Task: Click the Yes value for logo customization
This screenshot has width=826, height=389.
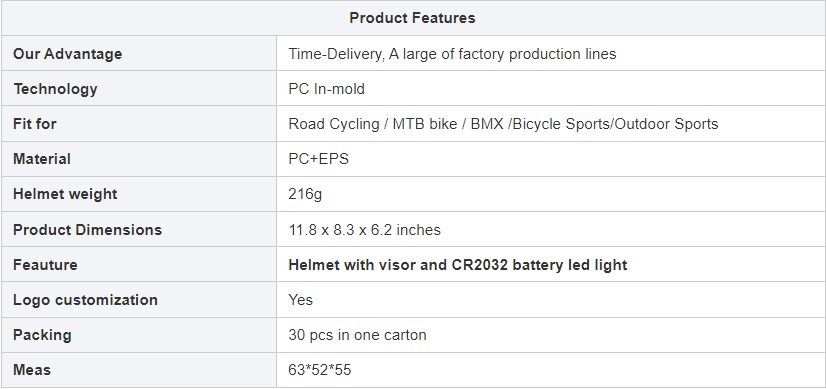Action: click(300, 300)
